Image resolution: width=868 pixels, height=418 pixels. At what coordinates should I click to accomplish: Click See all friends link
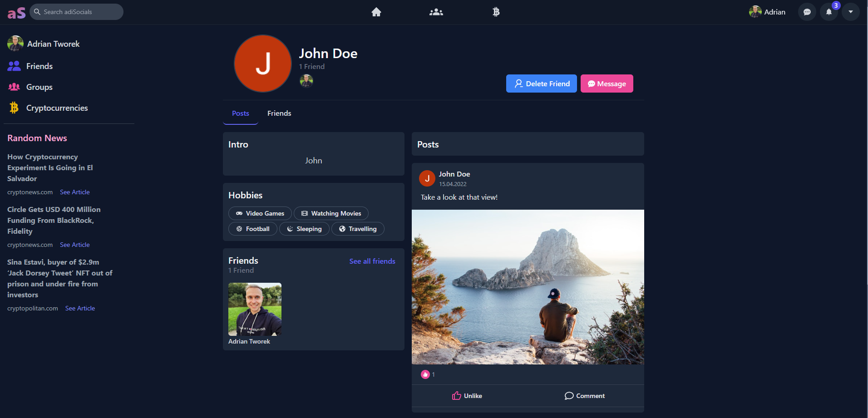click(372, 261)
